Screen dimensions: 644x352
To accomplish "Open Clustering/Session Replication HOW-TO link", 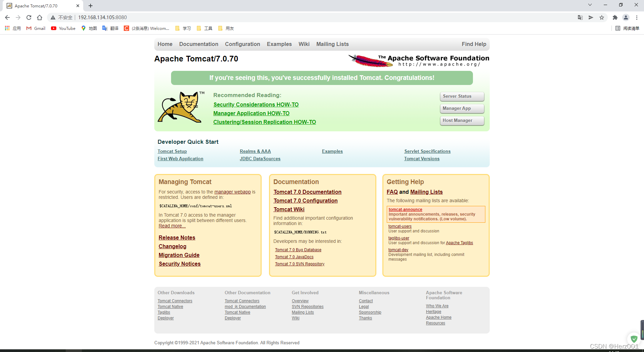I will (265, 122).
